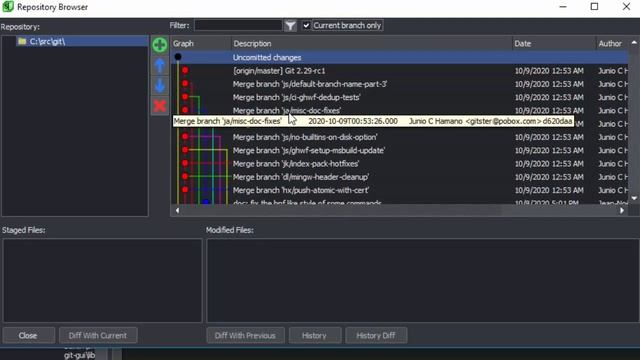This screenshot has height=360, width=640.
Task: Select Merge branch 'js/default-branch-name-part-3' commit
Action: (x=400, y=84)
